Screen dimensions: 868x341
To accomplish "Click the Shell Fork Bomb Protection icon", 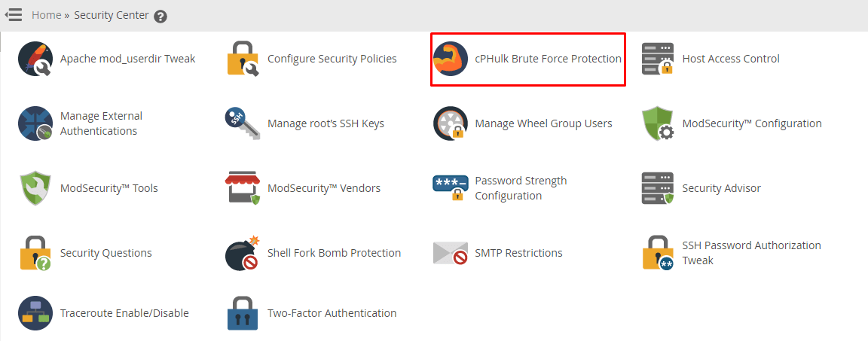I will pyautogui.click(x=243, y=253).
